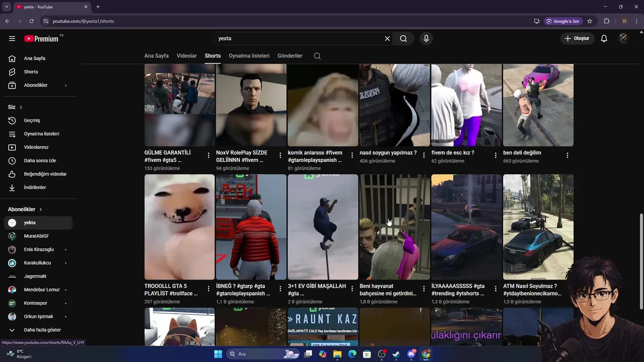
Task: Clear the yexta search text
Action: (x=387, y=38)
